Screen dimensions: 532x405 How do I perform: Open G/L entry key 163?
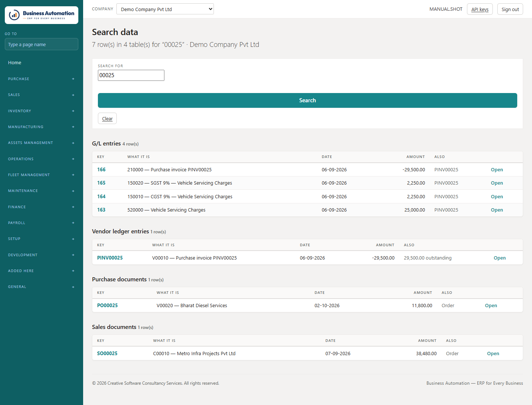101,210
